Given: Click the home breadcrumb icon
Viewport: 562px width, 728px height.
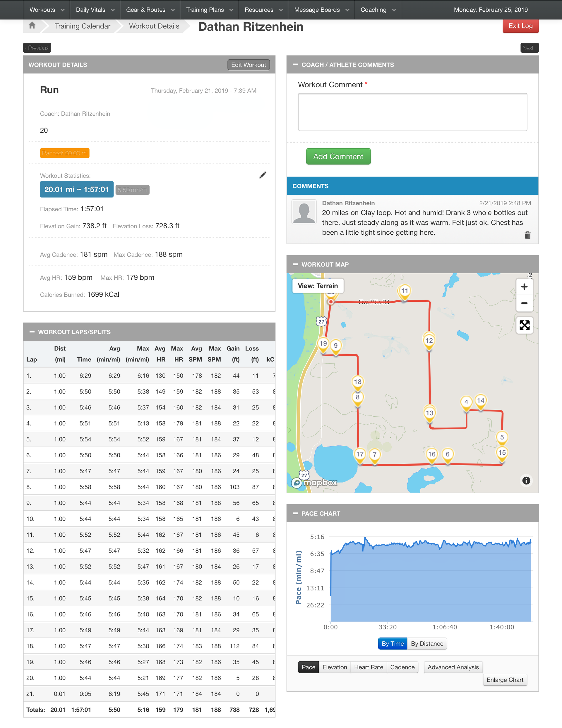Looking at the screenshot, I should (x=32, y=26).
